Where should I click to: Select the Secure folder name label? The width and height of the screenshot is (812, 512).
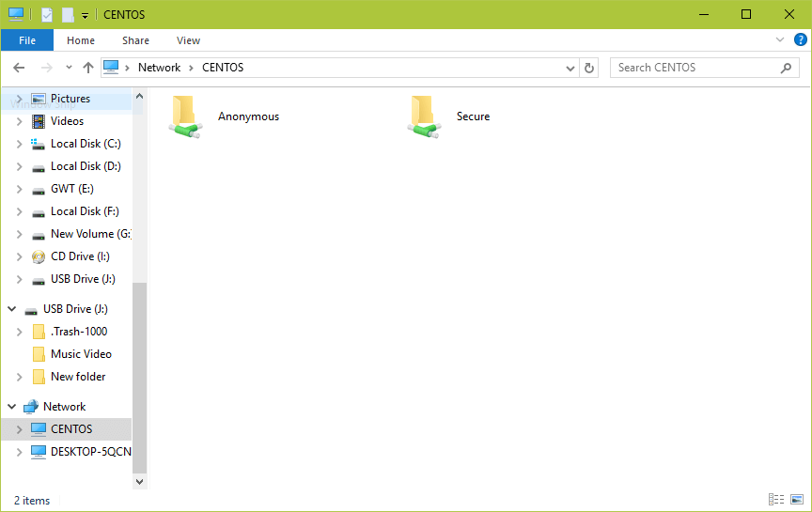coord(473,116)
